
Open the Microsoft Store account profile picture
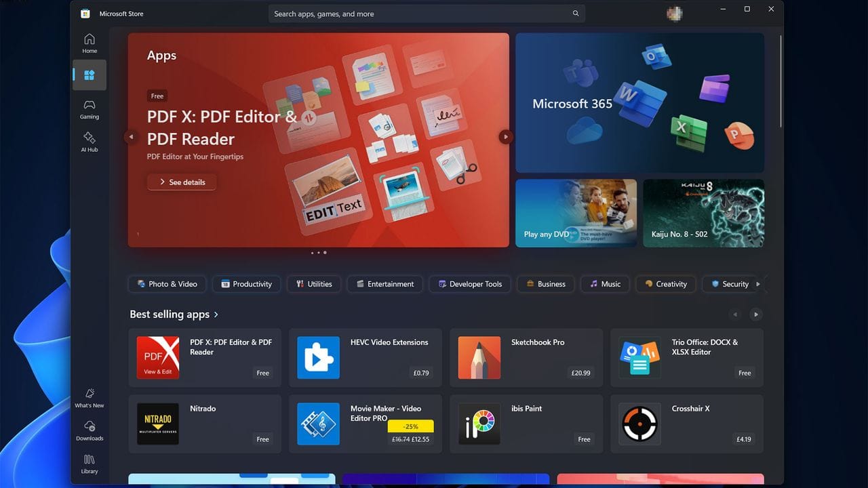pos(674,14)
